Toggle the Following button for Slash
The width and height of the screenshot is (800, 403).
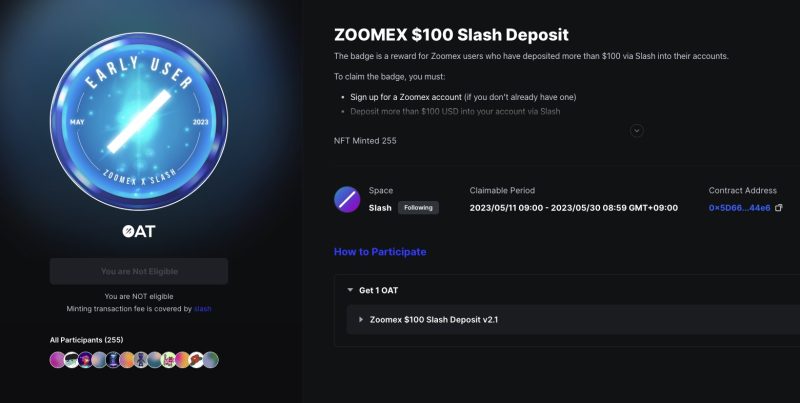(x=418, y=208)
